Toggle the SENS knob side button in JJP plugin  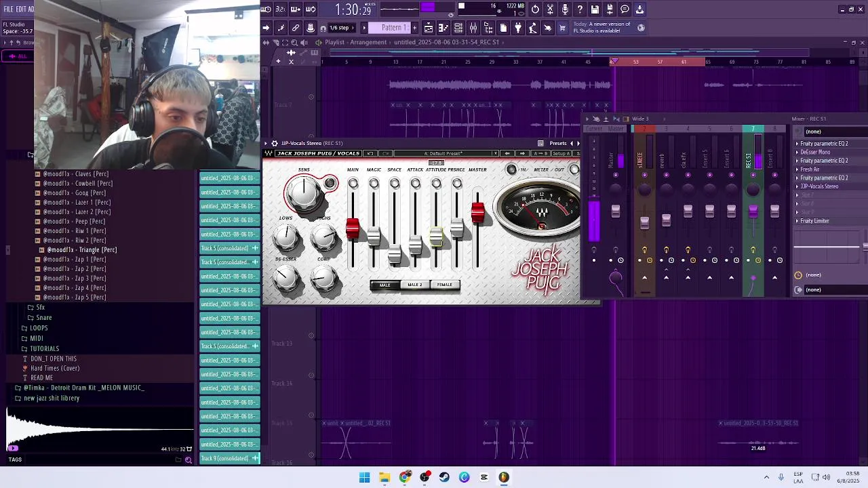click(330, 183)
